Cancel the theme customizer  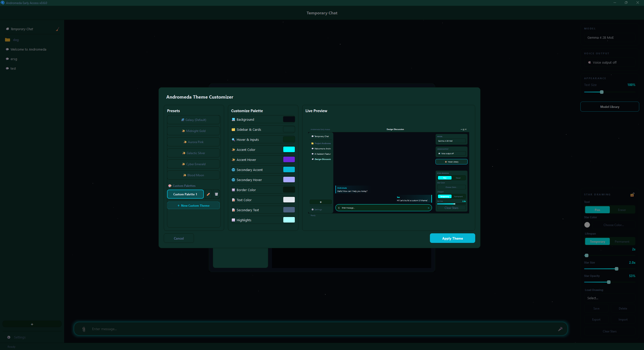click(179, 238)
